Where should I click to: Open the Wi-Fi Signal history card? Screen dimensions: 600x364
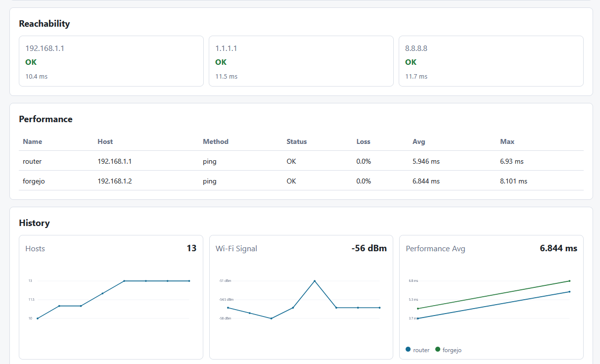tap(301, 297)
